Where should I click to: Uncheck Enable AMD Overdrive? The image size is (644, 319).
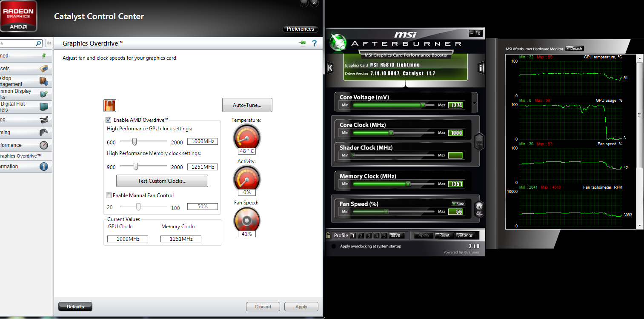coord(108,120)
